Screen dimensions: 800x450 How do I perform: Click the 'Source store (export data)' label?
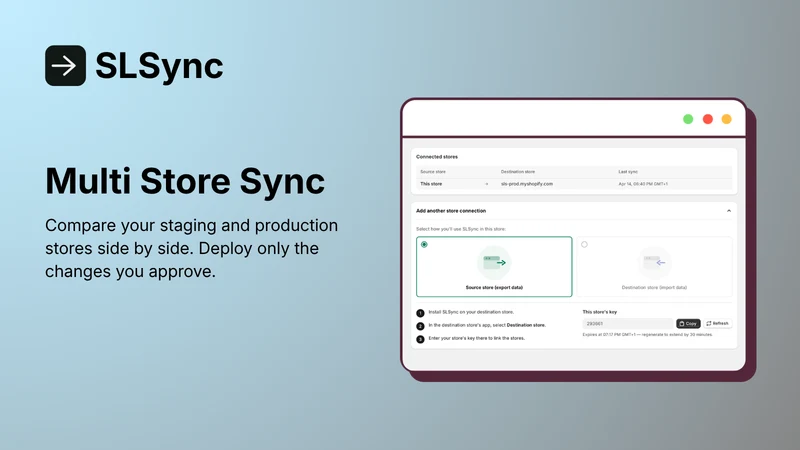pos(494,287)
